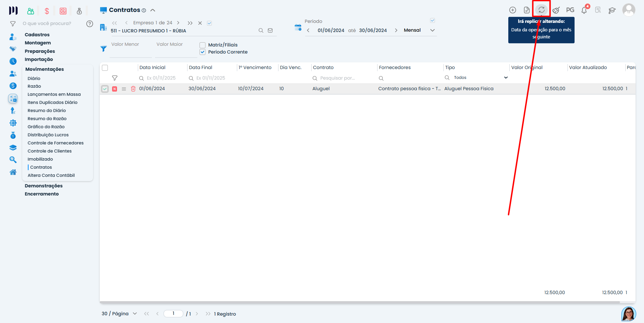This screenshot has height=323, width=644.
Task: Click the Valor Menor input field
Action: (130, 51)
